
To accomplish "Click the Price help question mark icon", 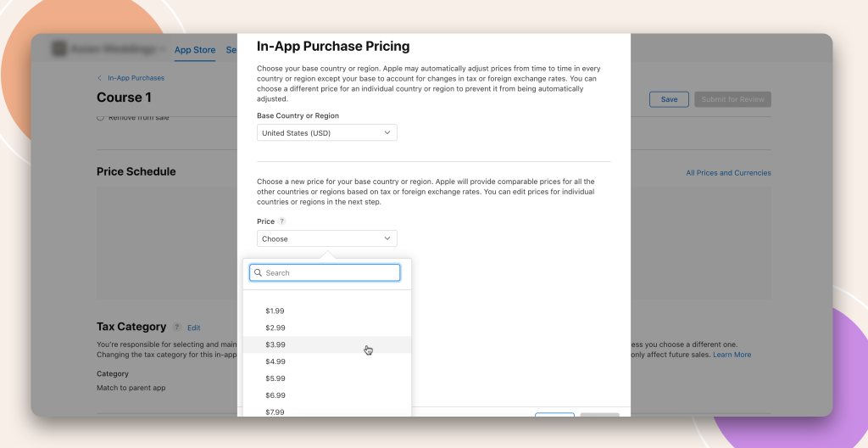I will click(x=281, y=221).
